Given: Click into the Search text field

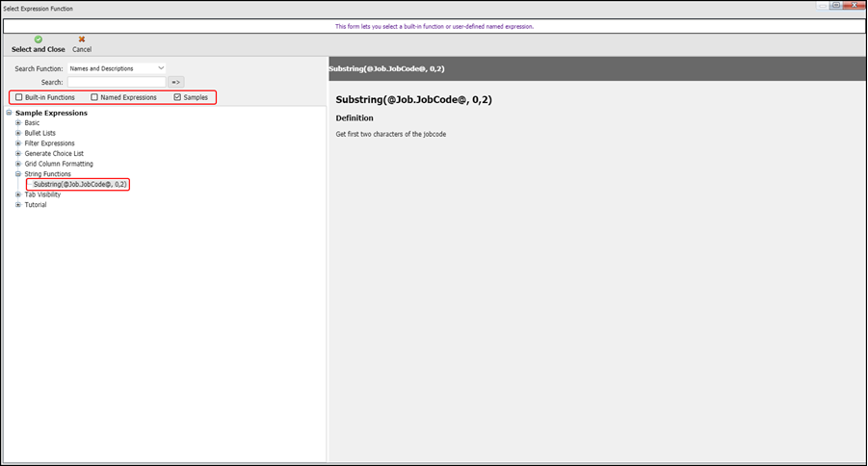Looking at the screenshot, I should pos(116,83).
